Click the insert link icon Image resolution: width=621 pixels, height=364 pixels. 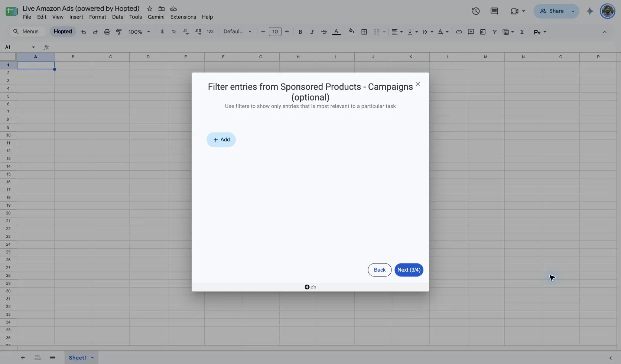point(459,32)
